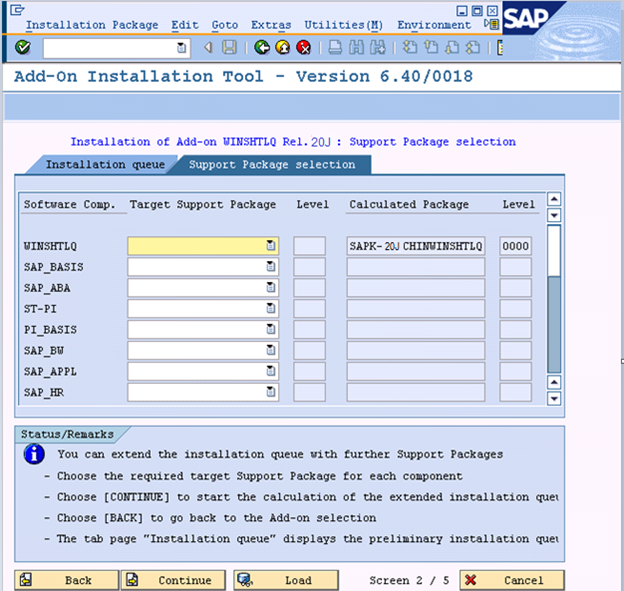Viewport: 624px width, 591px height.
Task: Switch to the Installation queue tab
Action: point(105,165)
